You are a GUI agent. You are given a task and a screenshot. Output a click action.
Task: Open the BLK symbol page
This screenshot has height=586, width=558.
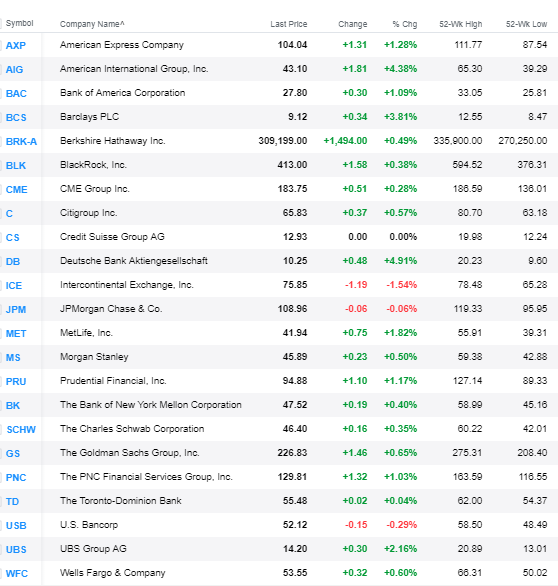(16, 166)
